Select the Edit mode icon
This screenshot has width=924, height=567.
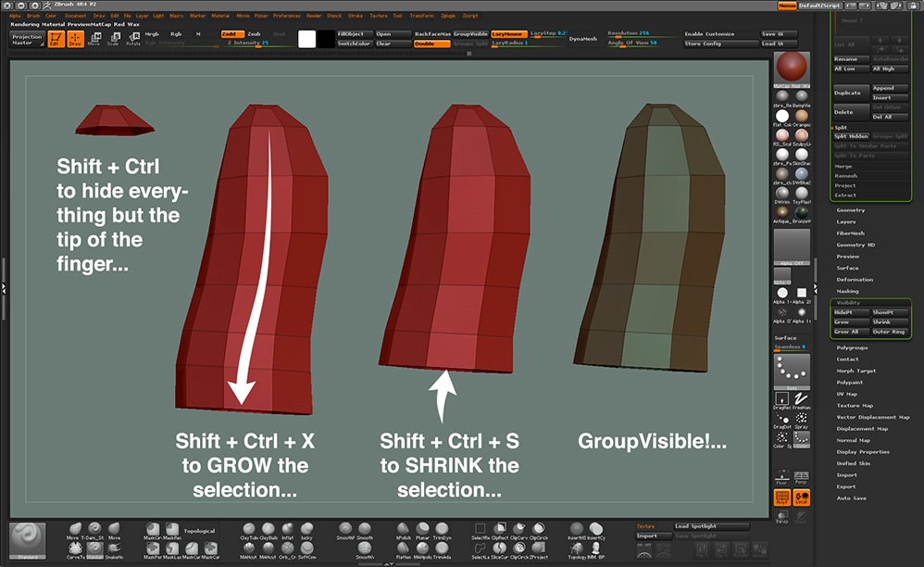[56, 39]
